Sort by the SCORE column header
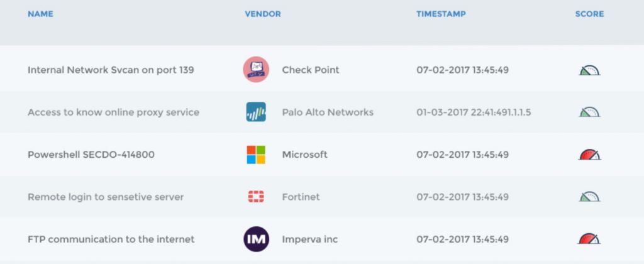The image size is (644, 264). tap(589, 14)
